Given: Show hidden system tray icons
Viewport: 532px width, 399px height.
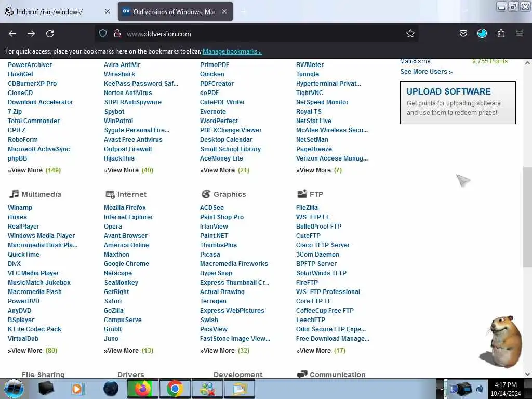Looking at the screenshot, I should (442, 390).
